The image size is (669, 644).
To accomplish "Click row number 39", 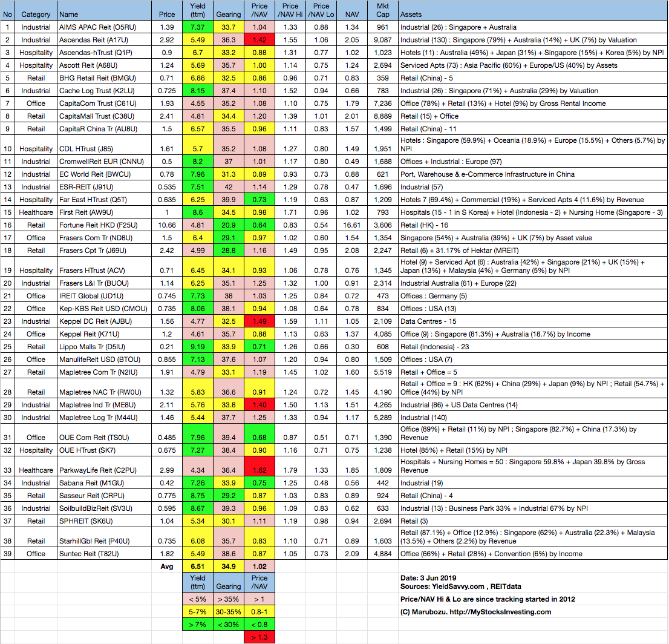I will tap(8, 554).
